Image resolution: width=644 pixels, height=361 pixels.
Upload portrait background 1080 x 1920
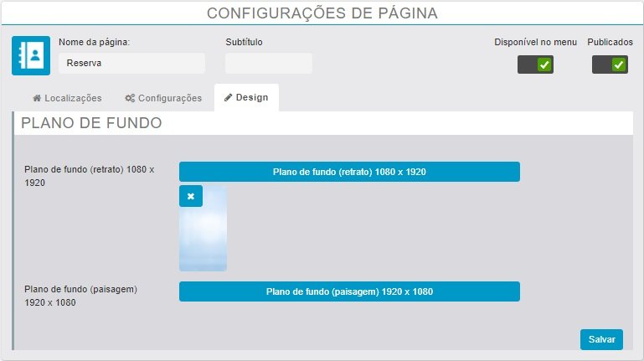[349, 172]
